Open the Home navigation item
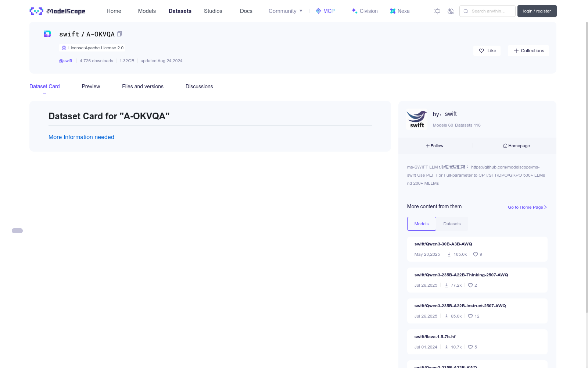The width and height of the screenshot is (588, 368). (x=114, y=11)
